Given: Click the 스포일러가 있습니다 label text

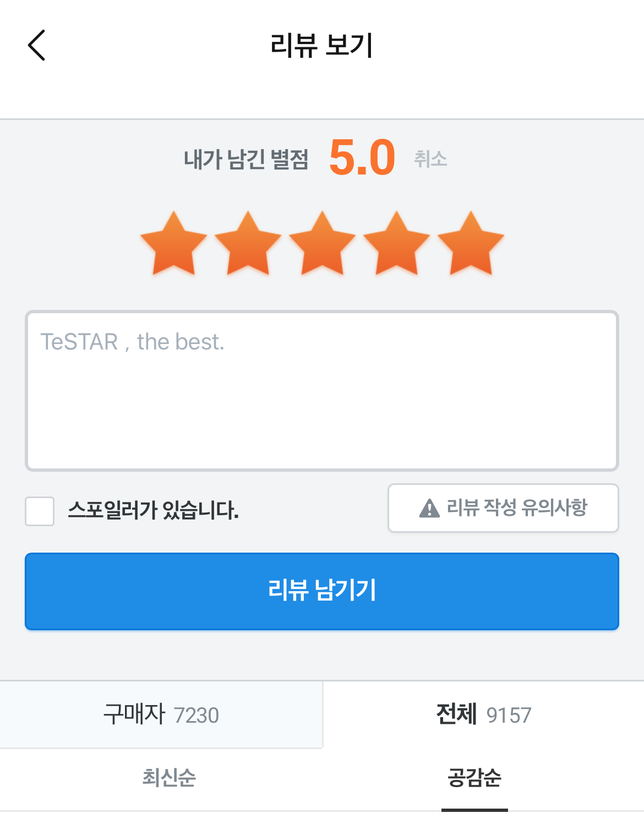Looking at the screenshot, I should [153, 510].
